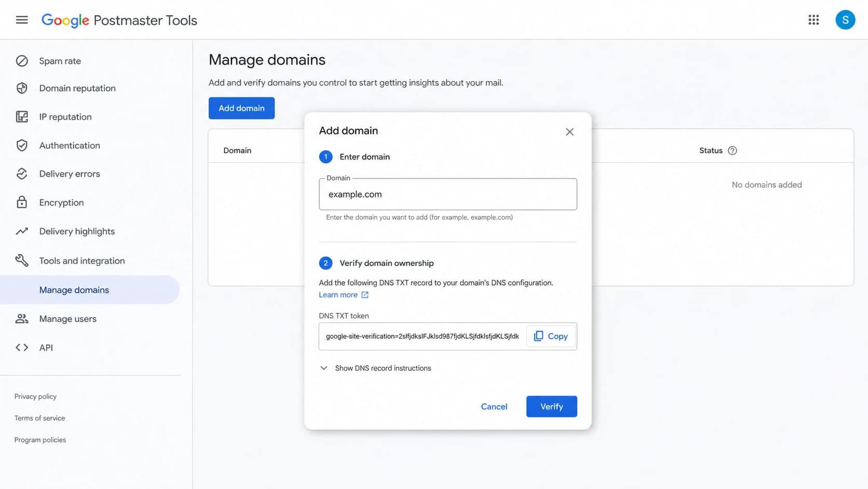Click the Delivery highlights trend icon

[x=22, y=231]
